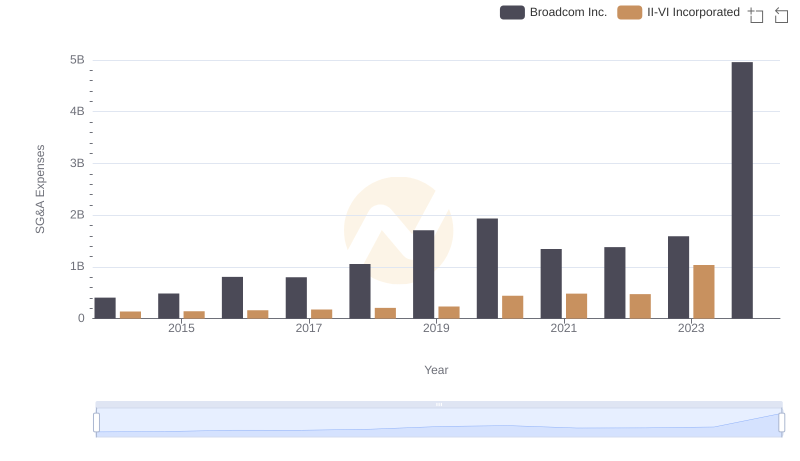Click the tallest Broadcom bar for 2024
800x461 pixels.
[x=742, y=190]
